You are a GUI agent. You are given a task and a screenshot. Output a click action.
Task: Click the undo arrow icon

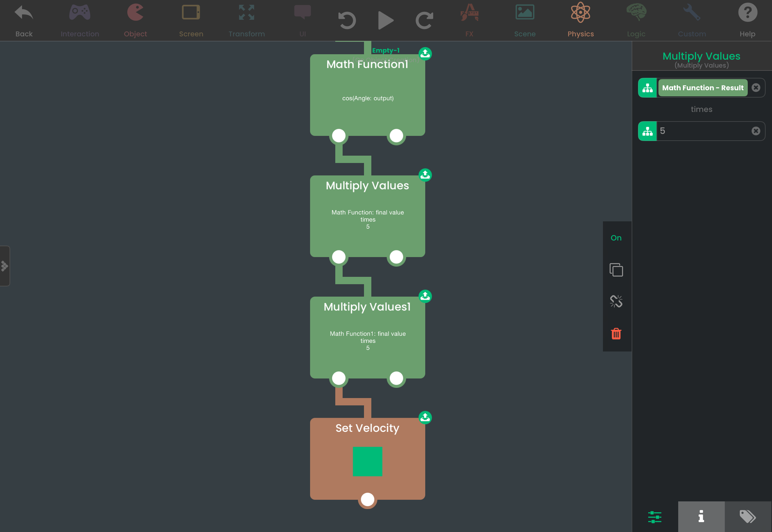[347, 21]
